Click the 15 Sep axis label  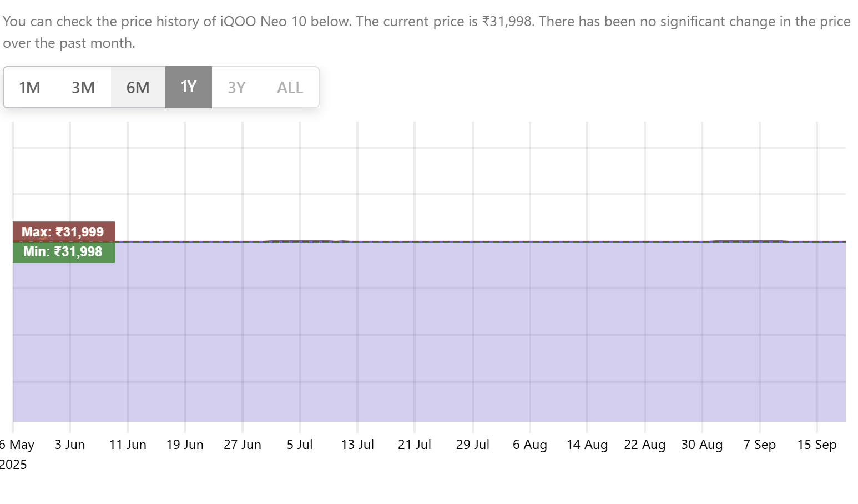point(817,445)
